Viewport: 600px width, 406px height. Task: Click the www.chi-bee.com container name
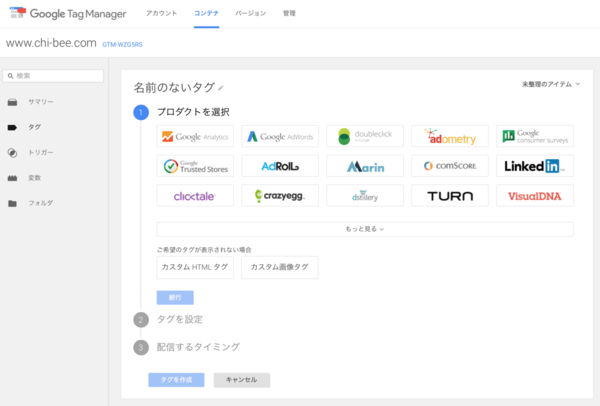click(51, 43)
